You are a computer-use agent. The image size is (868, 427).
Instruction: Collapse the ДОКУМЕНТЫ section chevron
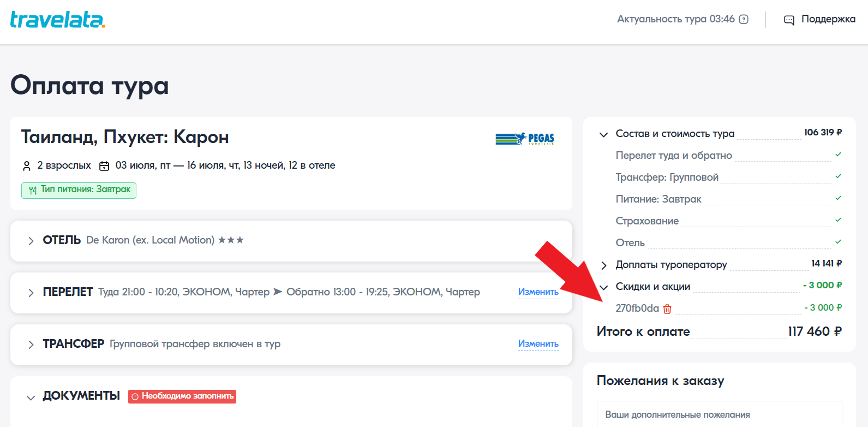click(x=31, y=398)
